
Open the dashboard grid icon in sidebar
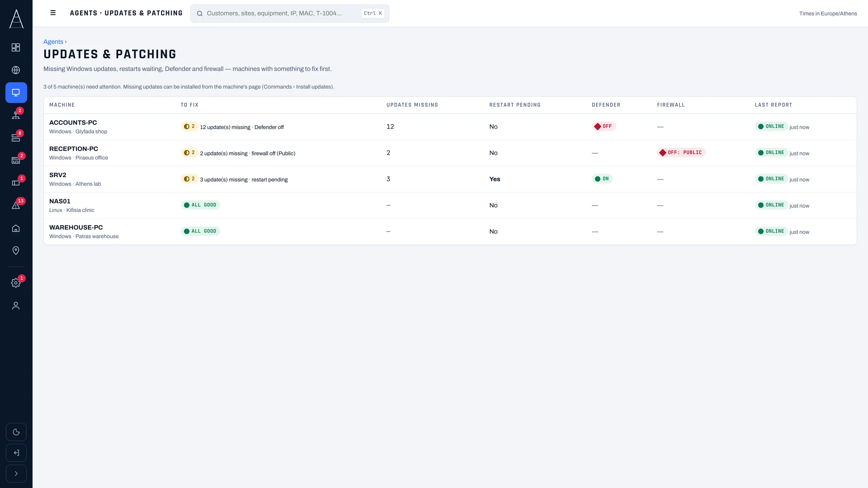point(16,47)
